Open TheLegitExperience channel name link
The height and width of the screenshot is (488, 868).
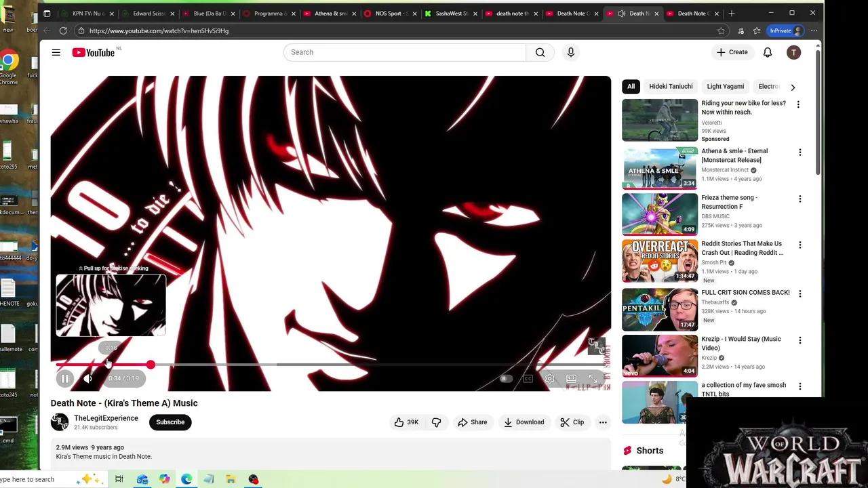click(106, 418)
